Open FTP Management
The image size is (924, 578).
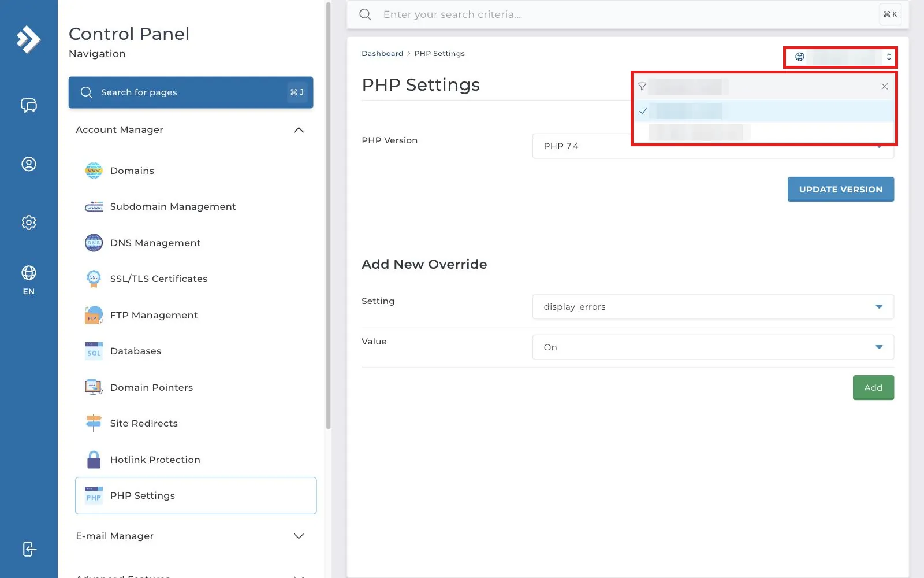click(x=196, y=315)
